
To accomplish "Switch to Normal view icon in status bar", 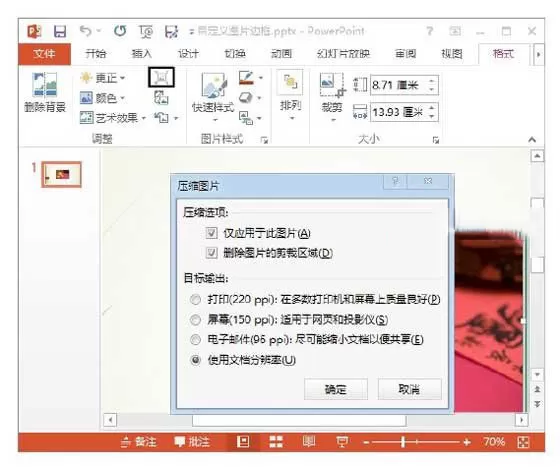I will pos(243,442).
